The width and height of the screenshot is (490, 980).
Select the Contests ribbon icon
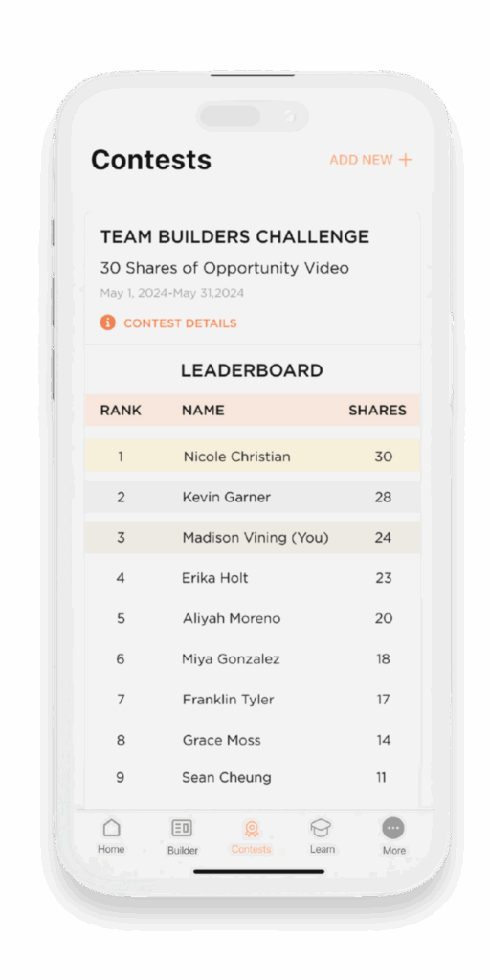[252, 829]
